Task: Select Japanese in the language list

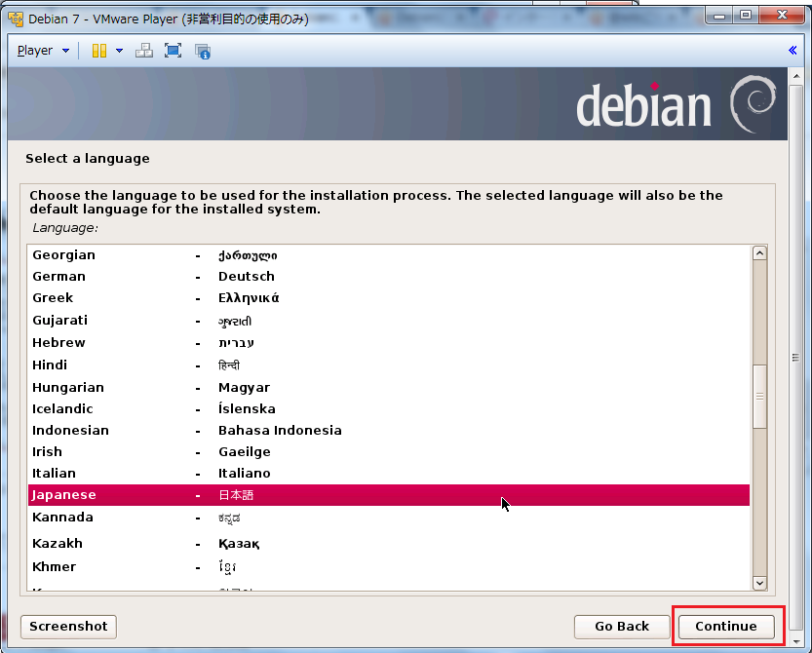Action: click(64, 495)
